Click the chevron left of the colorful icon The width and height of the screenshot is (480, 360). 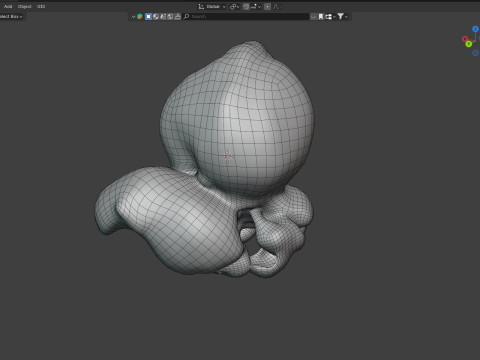tap(133, 16)
